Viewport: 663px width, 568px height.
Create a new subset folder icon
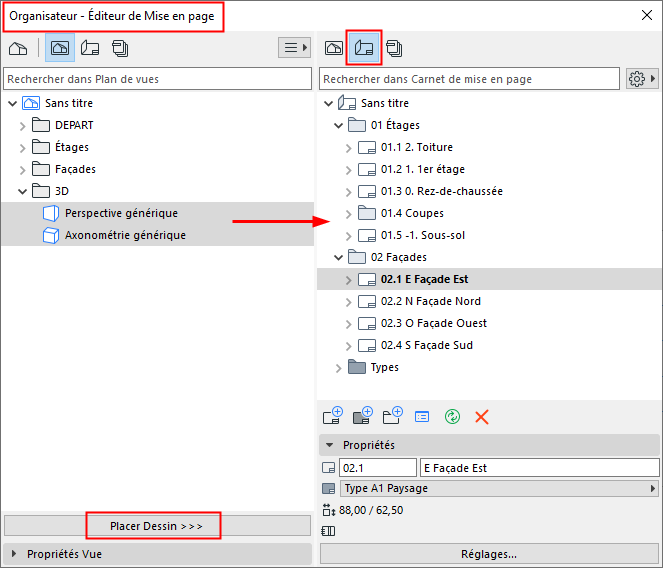(x=392, y=416)
